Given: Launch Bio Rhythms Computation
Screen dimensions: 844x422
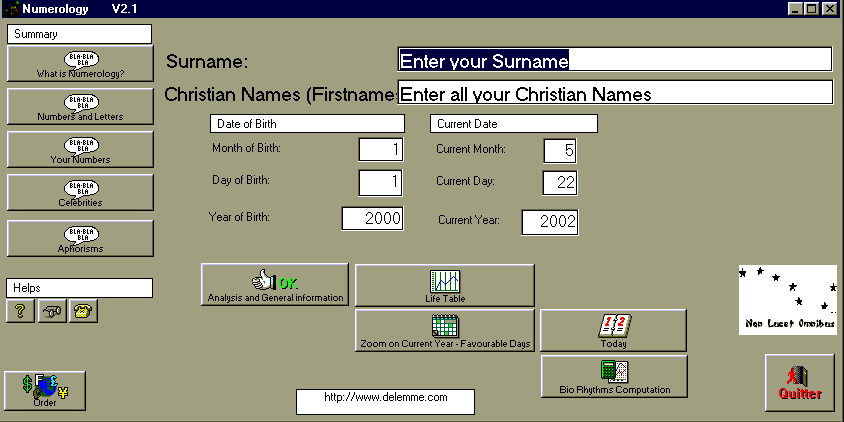Looking at the screenshot, I should tap(614, 377).
